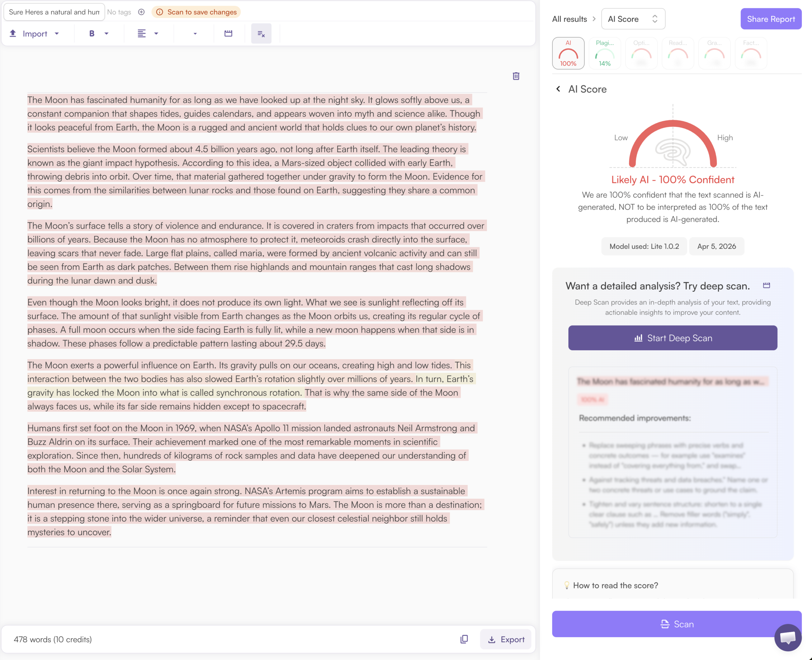Click the All results breadcrumb link
The image size is (812, 660).
[x=569, y=19]
